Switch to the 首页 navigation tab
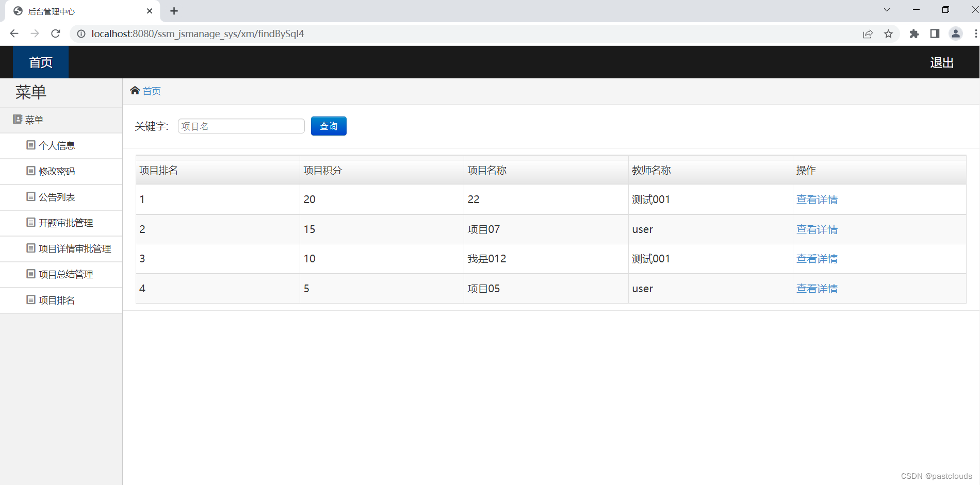Image resolution: width=980 pixels, height=485 pixels. [x=40, y=62]
